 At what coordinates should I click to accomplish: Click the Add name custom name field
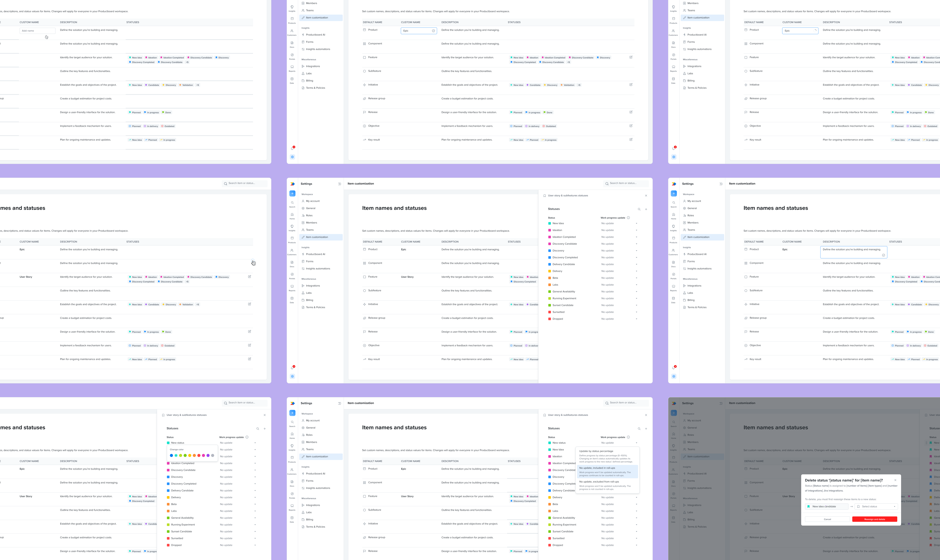pos(37,31)
